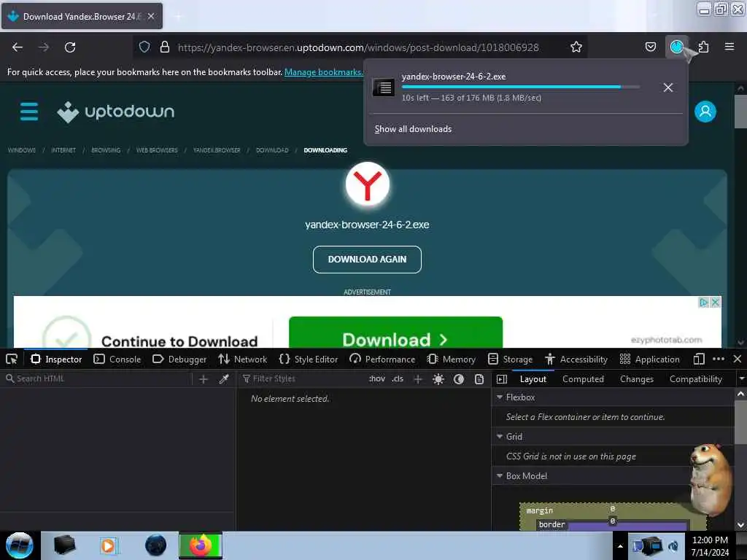747x560 pixels.
Task: Open DevTools more options ellipsis
Action: tap(719, 359)
